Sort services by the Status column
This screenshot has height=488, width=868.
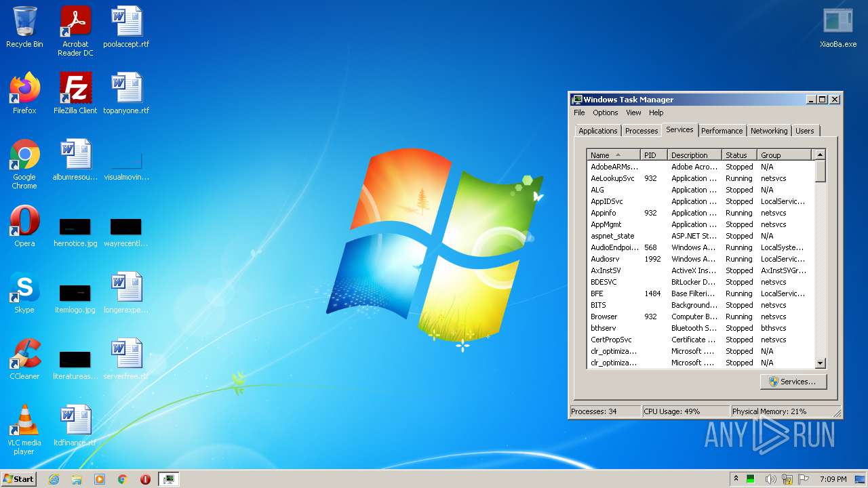point(739,155)
